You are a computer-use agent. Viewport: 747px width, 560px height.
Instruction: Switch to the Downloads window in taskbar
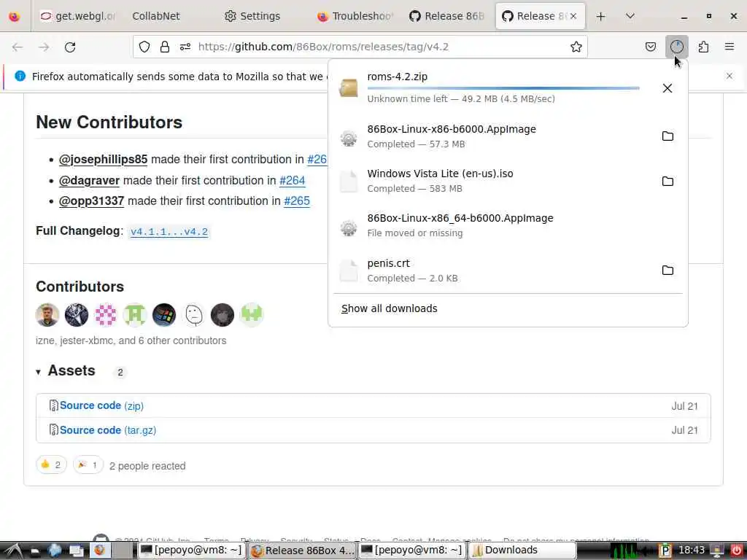pos(522,551)
